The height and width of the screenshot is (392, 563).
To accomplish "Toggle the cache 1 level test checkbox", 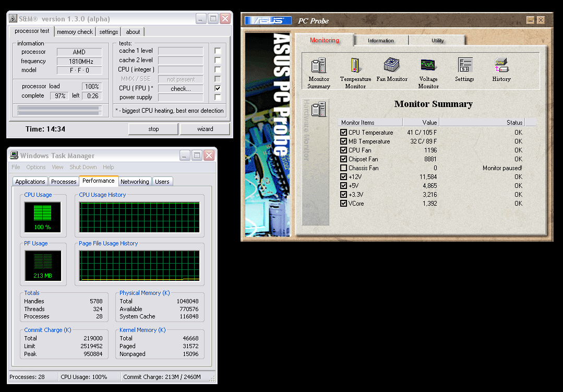I will [218, 51].
